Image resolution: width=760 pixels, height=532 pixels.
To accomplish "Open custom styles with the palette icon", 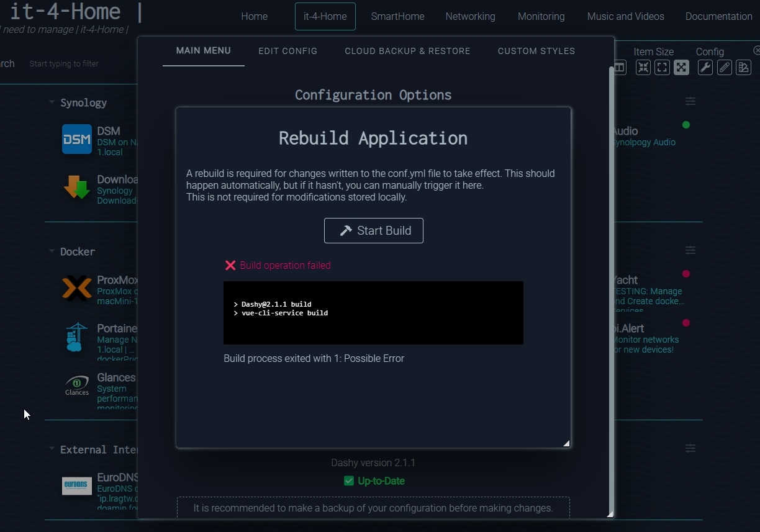I will pyautogui.click(x=743, y=67).
